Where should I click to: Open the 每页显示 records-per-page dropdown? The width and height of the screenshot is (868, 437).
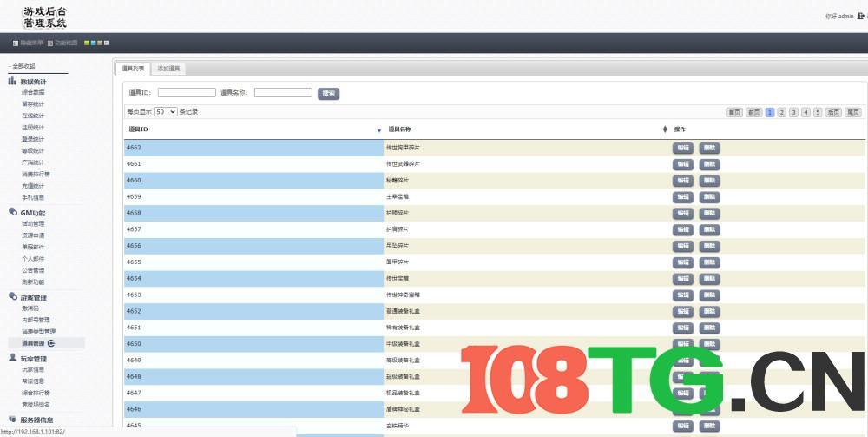point(166,112)
